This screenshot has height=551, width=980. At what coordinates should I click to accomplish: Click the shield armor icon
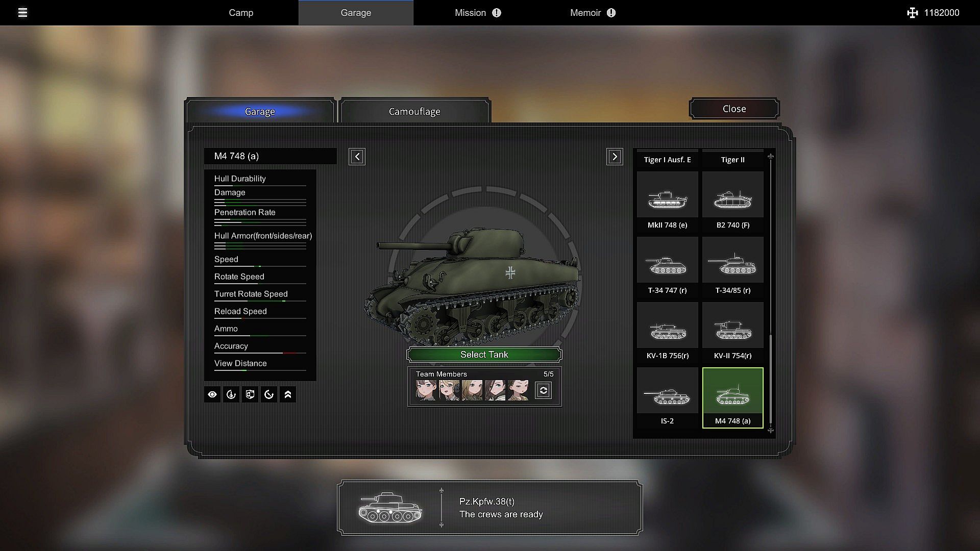point(250,394)
